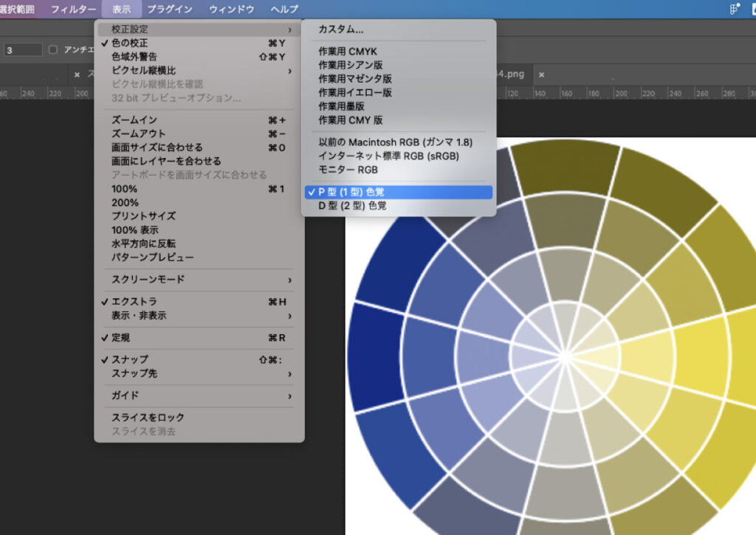Image resolution: width=756 pixels, height=535 pixels.
Task: Toggle 定規 rulers visibility
Action: coord(120,337)
